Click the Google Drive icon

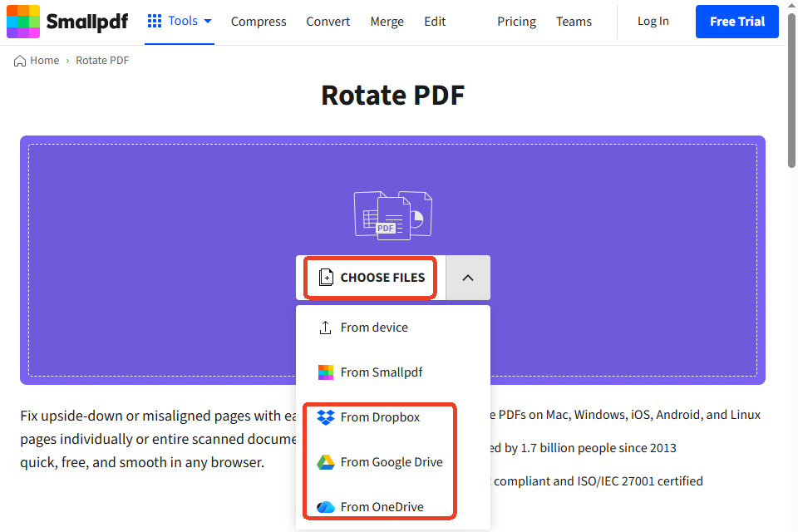coord(326,461)
